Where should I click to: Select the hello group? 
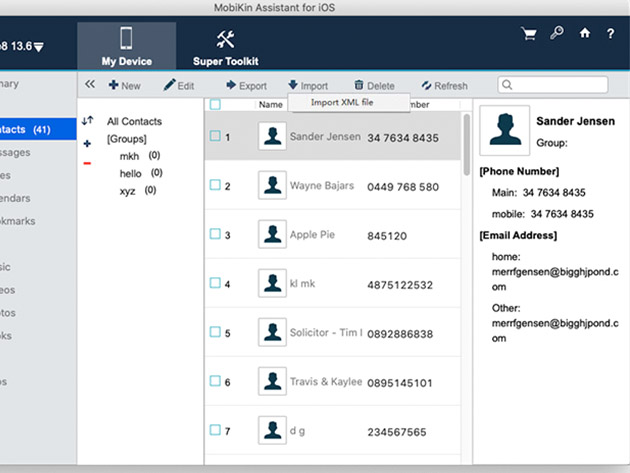click(141, 173)
